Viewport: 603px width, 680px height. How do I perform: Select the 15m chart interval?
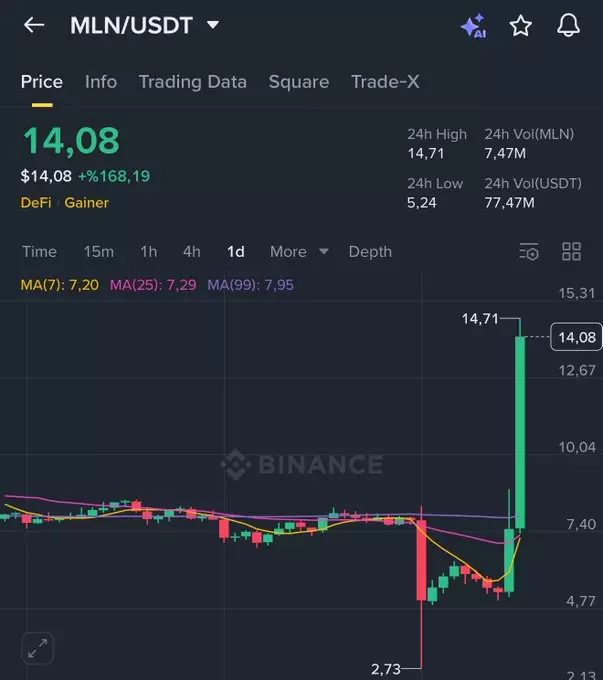99,252
